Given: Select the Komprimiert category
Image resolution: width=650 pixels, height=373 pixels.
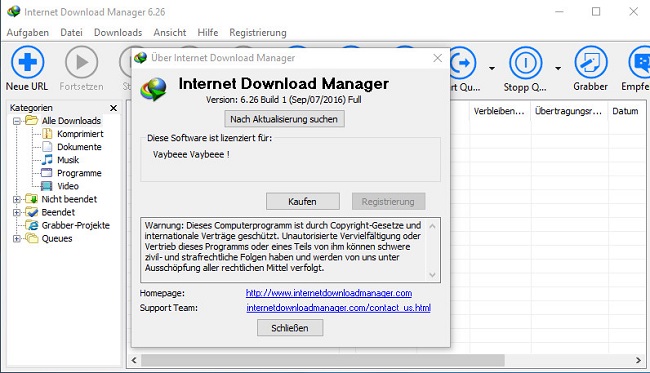Looking at the screenshot, I should [x=80, y=134].
